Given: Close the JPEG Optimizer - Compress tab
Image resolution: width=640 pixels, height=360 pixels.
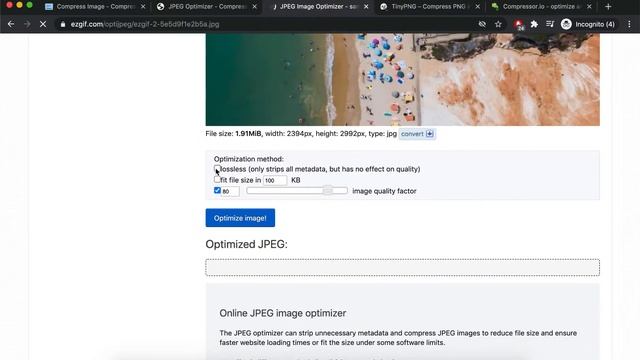Looking at the screenshot, I should (255, 7).
